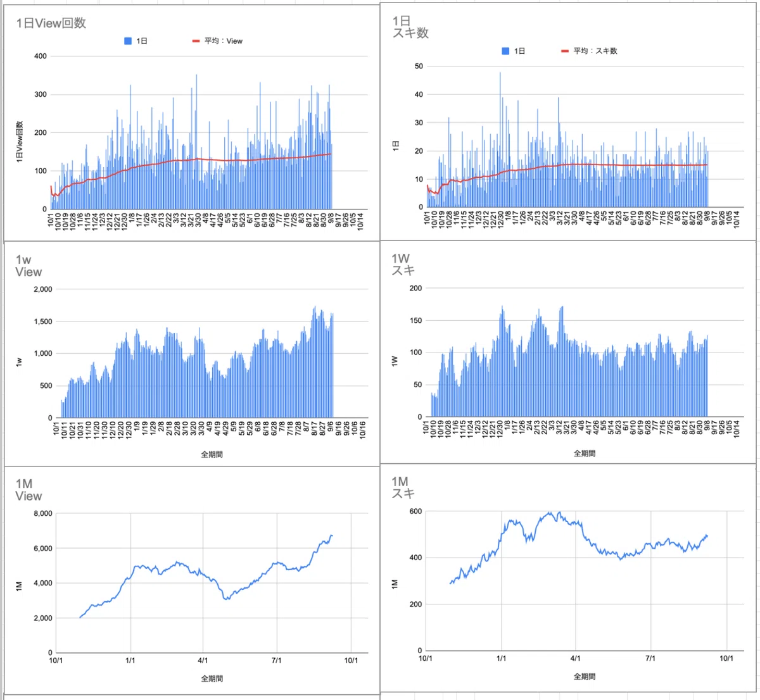This screenshot has height=700, width=760.
Task: Click "全期間" axis title under 1w View chart
Action: [212, 454]
